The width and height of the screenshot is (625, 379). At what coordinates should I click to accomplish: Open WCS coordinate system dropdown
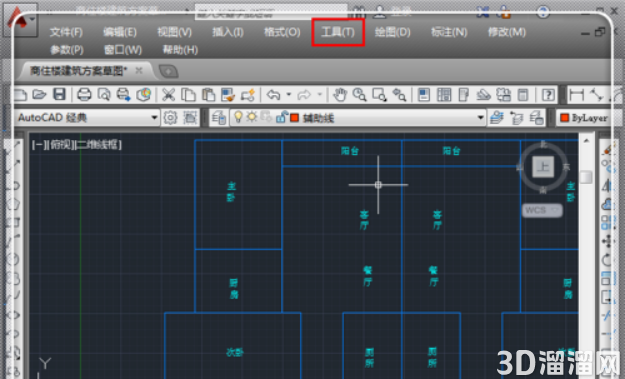[x=542, y=210]
